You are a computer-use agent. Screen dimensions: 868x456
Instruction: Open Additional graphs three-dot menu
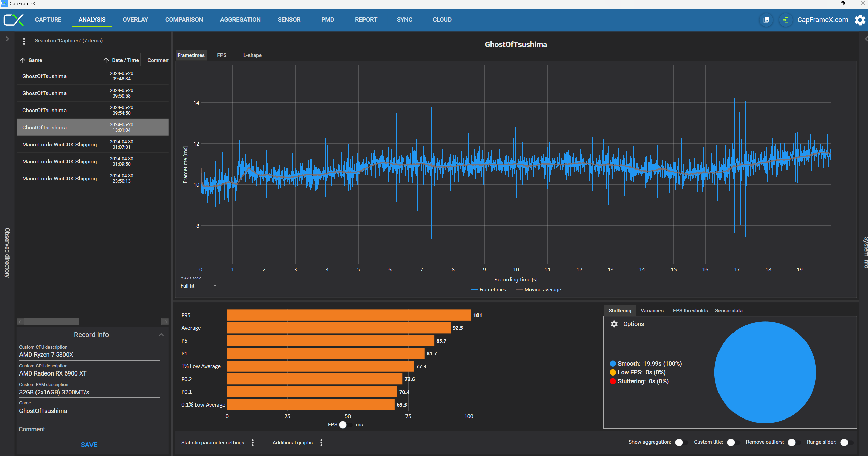click(x=321, y=443)
